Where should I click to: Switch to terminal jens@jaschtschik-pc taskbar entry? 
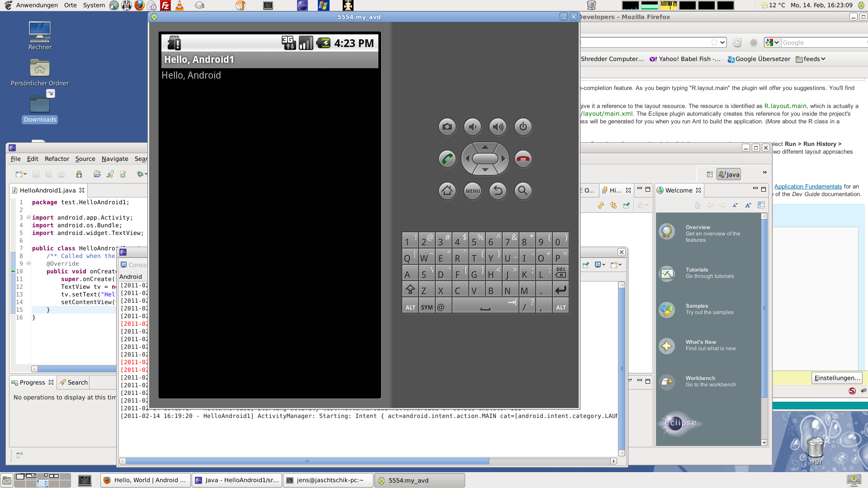tap(329, 480)
